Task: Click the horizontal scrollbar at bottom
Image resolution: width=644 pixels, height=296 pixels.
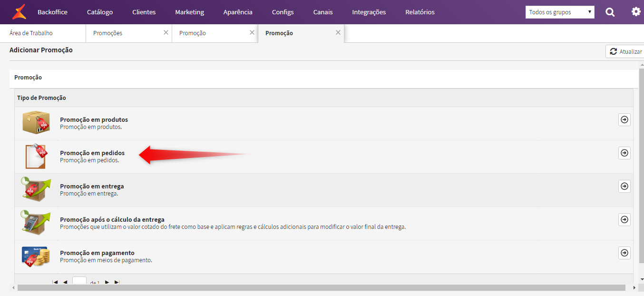Action: tap(322, 288)
